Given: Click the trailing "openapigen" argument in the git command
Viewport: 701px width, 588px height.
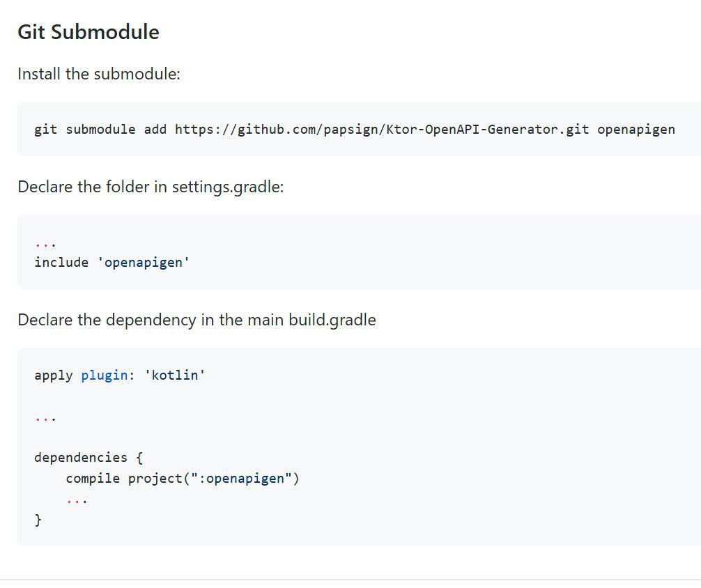Looking at the screenshot, I should pos(635,129).
